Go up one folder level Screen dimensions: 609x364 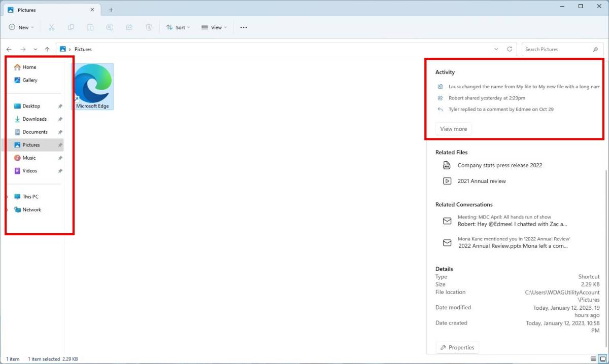[47, 49]
